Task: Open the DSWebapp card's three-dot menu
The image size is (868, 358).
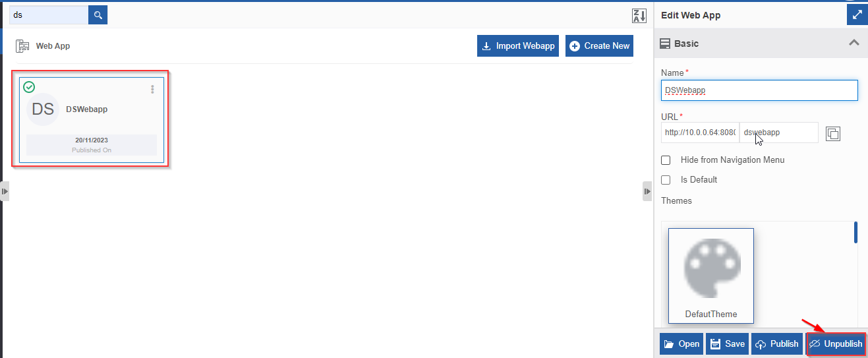Action: click(152, 89)
